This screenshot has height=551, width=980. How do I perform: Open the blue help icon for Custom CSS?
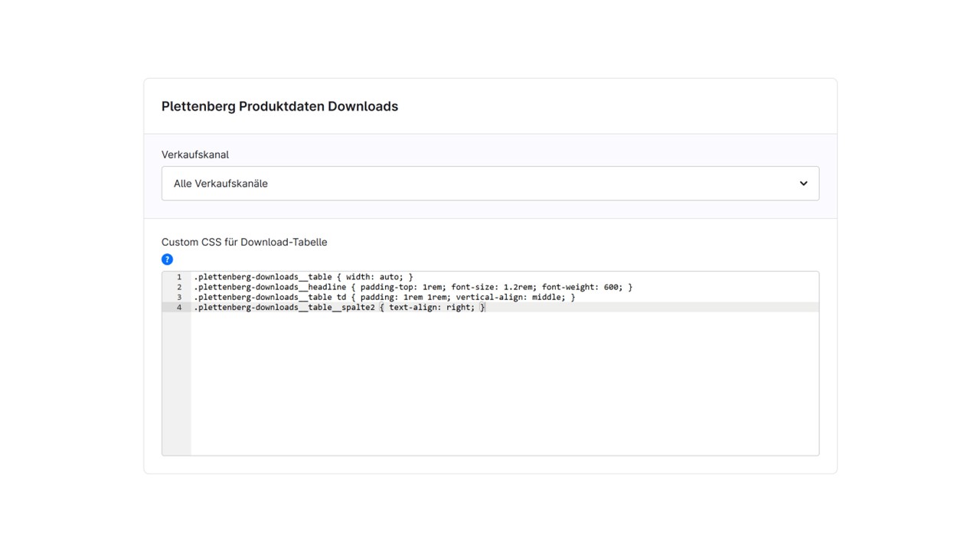167,259
